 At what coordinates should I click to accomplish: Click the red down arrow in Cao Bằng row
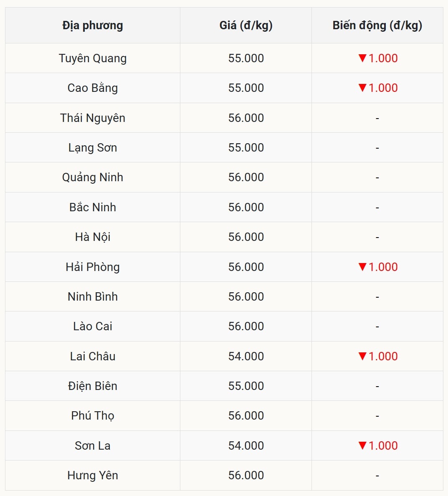coord(362,88)
